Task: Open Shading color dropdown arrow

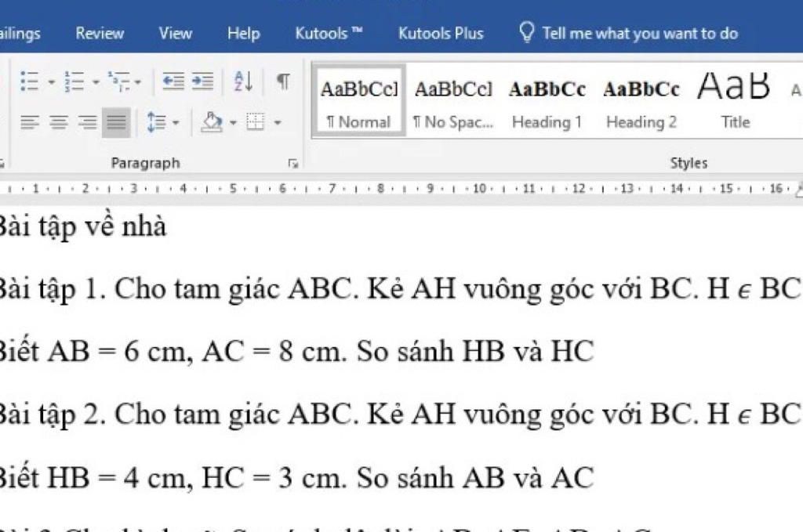Action: pyautogui.click(x=233, y=123)
